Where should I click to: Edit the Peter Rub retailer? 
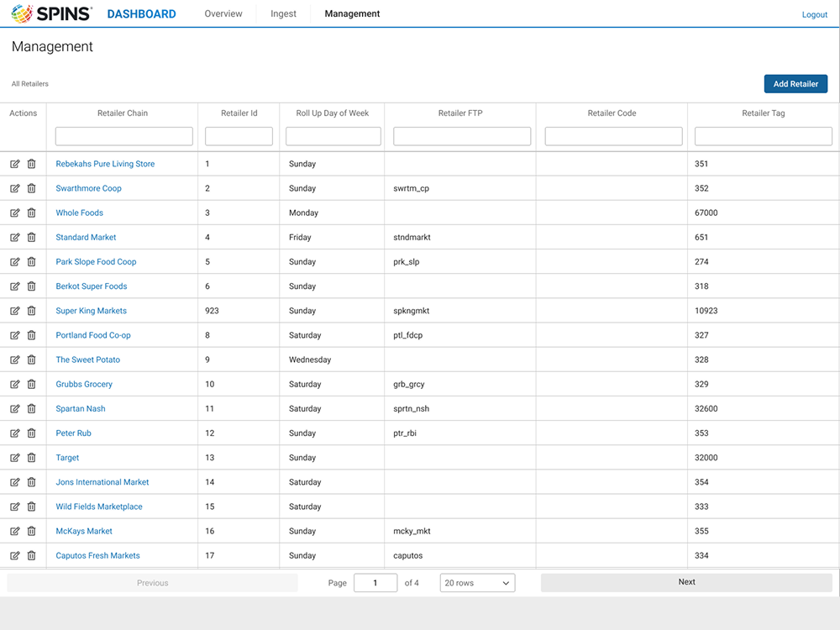pos(15,433)
